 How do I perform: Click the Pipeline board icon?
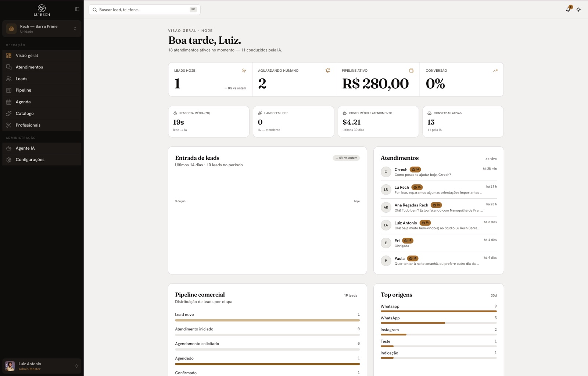pos(9,90)
